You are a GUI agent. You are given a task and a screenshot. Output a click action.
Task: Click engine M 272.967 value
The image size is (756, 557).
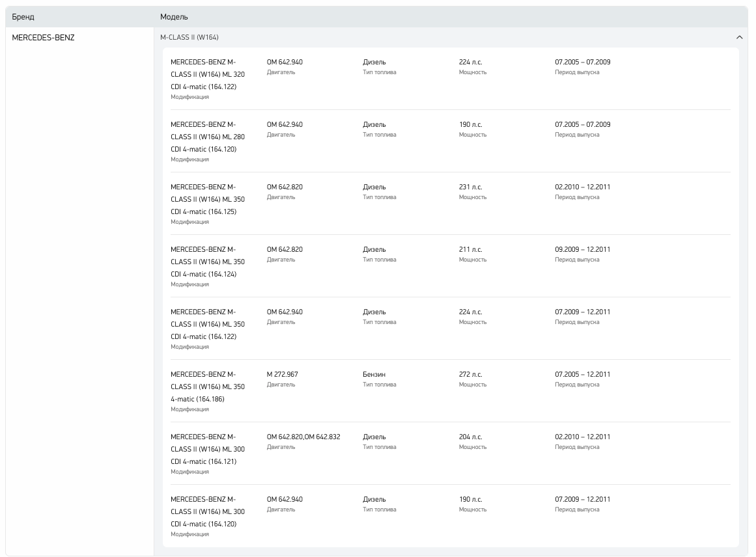click(283, 374)
